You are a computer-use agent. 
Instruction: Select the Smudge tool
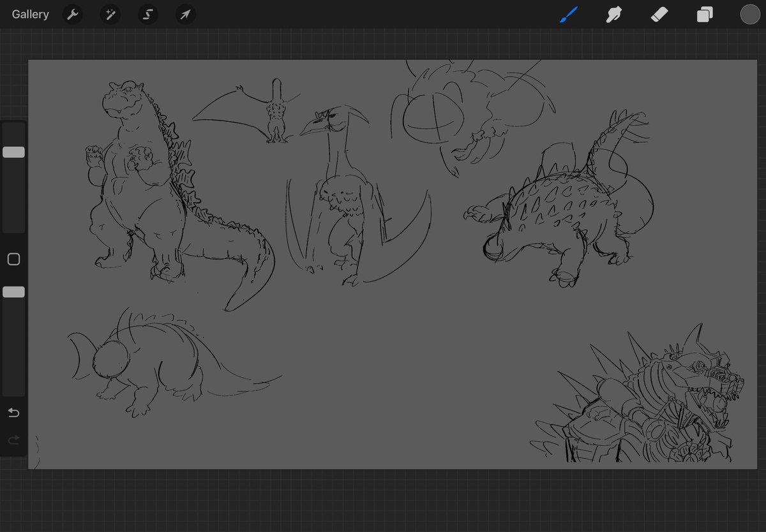(x=614, y=14)
